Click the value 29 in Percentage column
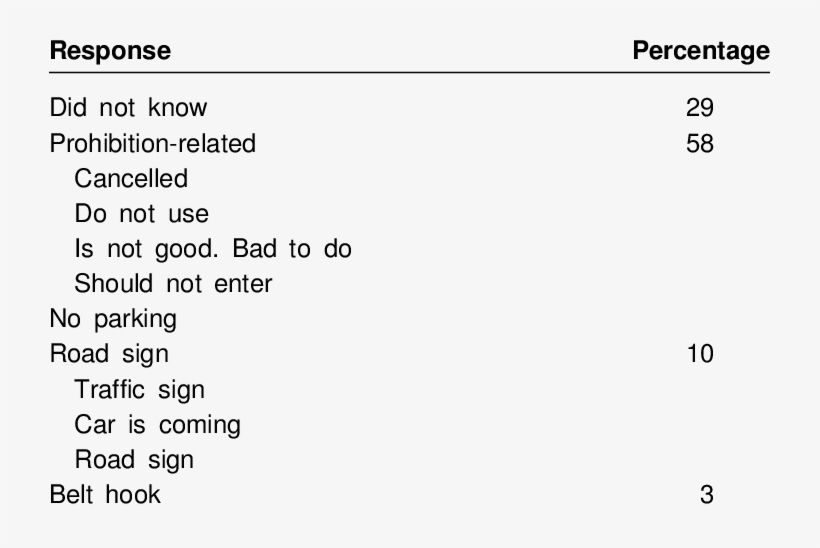820x548 pixels. click(700, 108)
